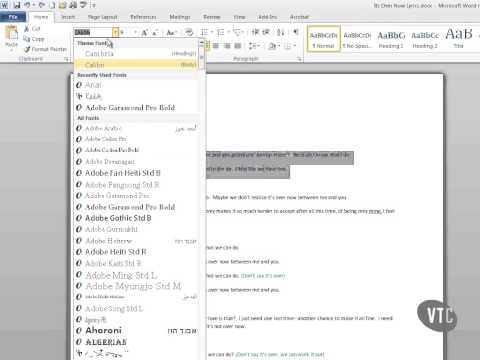Open the Line Spacing dropdown
Image resolution: width=480 pixels, height=360 pixels.
pos(254,46)
